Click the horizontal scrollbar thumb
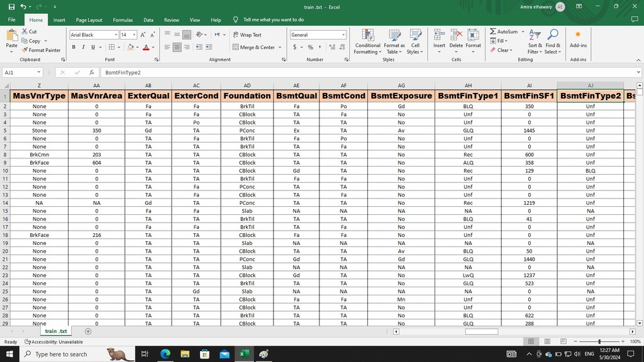The image size is (644, 362). click(481, 331)
